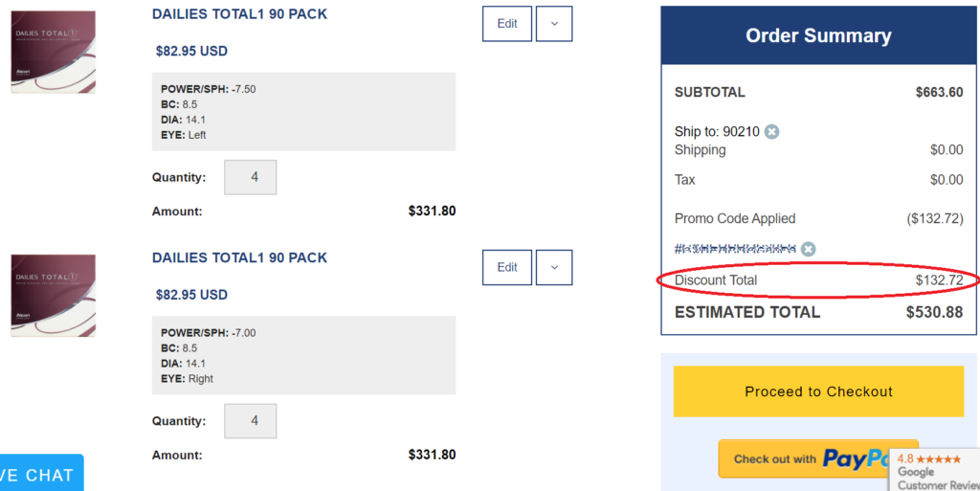Click the Order Summary header
The image size is (980, 491).
click(818, 36)
